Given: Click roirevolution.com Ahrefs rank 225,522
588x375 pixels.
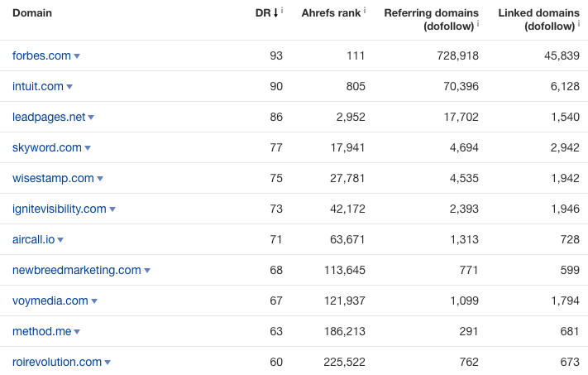Looking at the screenshot, I should click(x=344, y=362).
